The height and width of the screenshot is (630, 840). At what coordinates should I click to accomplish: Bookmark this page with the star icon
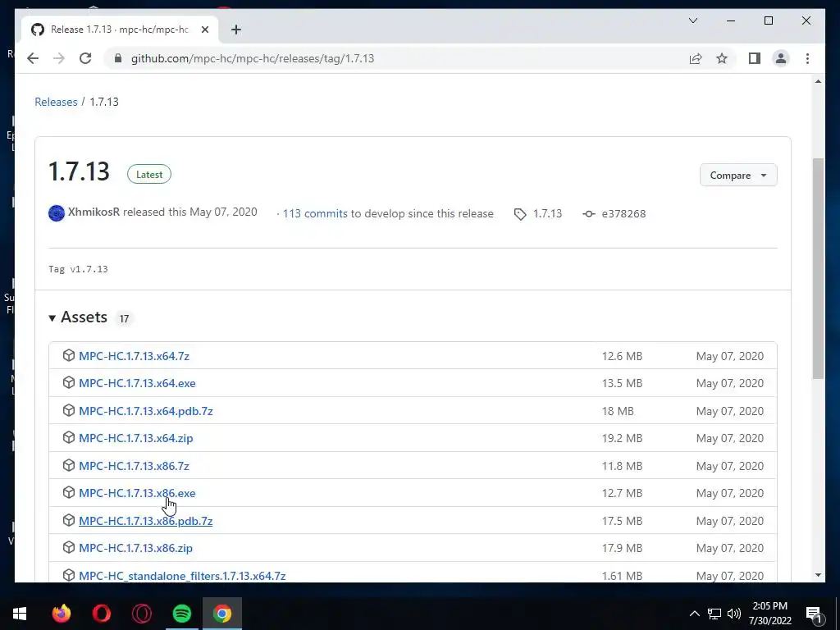[x=722, y=58]
